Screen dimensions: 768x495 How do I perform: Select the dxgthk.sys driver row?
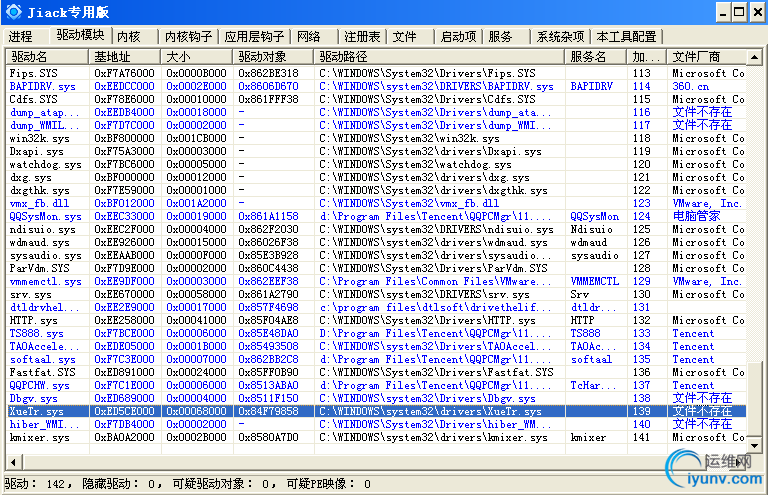pos(376,190)
